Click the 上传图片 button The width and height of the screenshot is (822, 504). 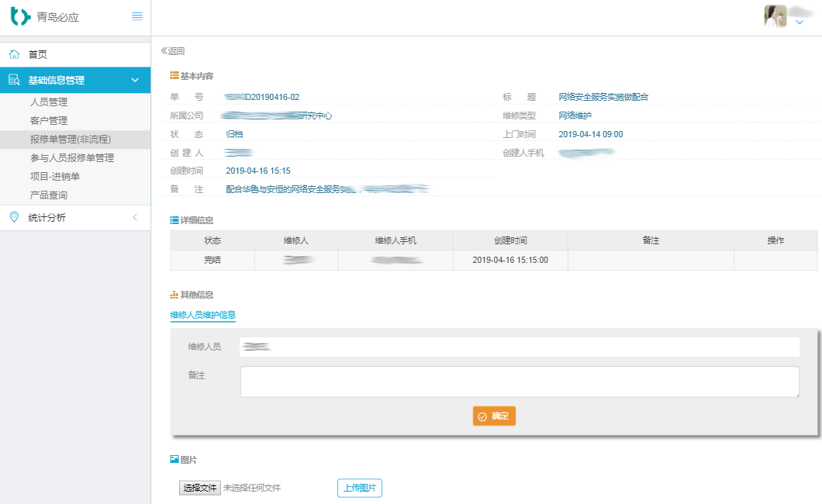360,488
